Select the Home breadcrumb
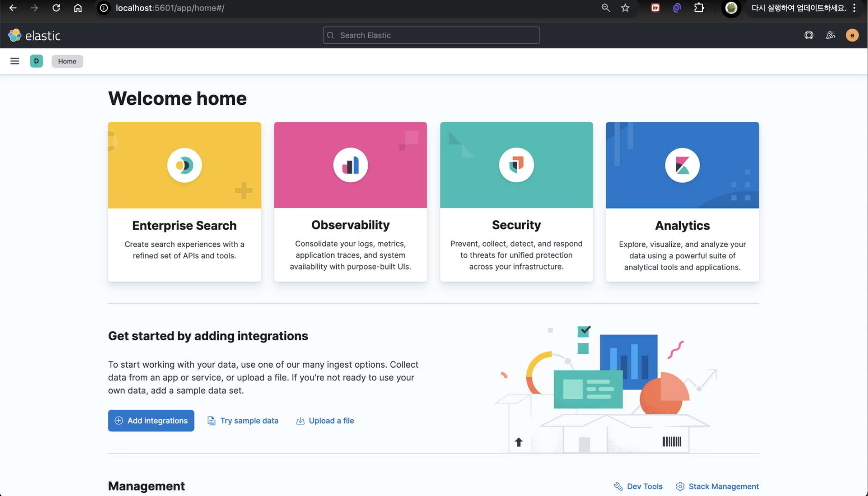This screenshot has height=496, width=868. (x=67, y=61)
